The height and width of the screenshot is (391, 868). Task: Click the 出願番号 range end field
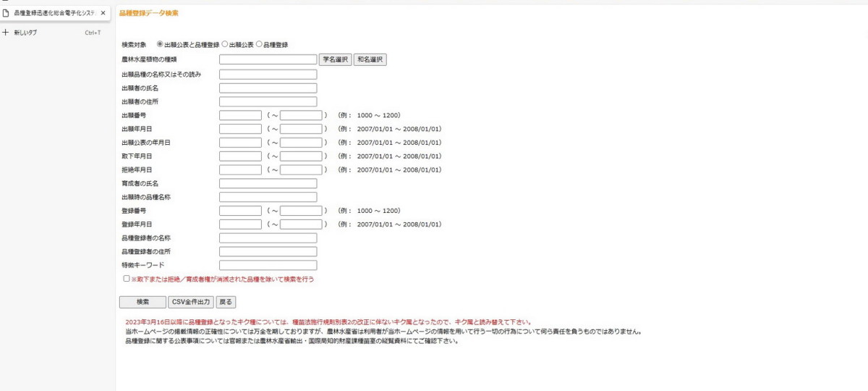coord(301,115)
